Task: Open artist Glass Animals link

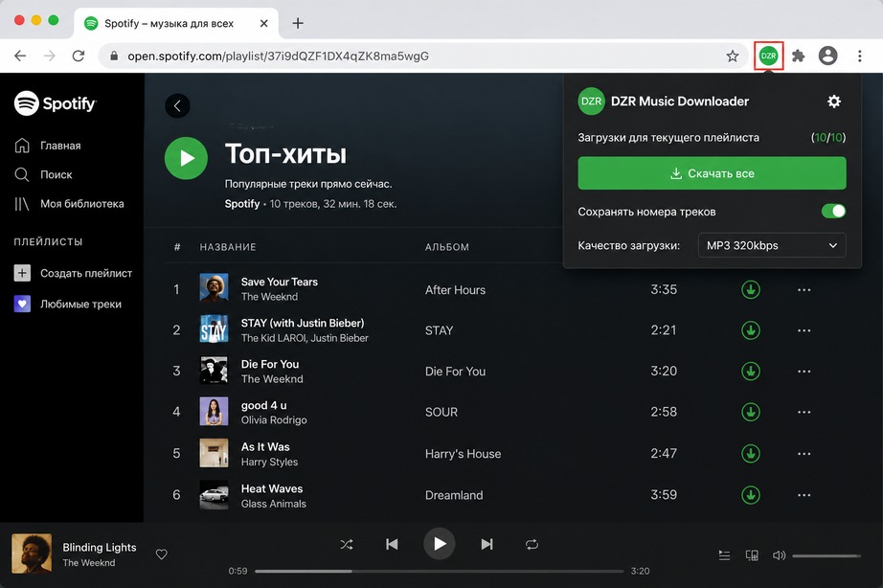Action: 274,504
